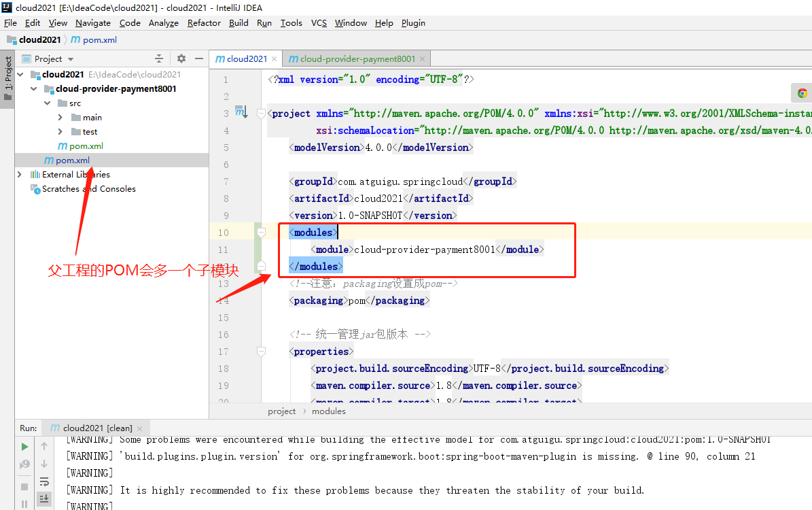Collapse the src folder node
The image size is (812, 510).
pos(47,103)
